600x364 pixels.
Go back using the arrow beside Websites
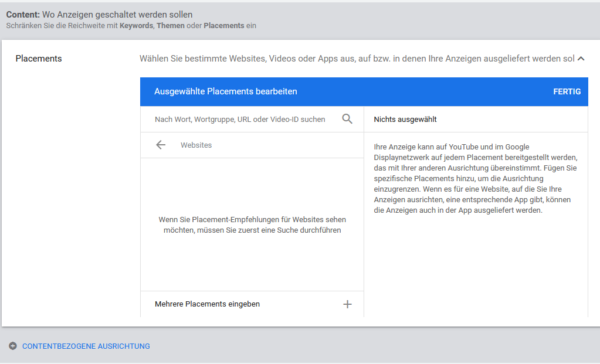pyautogui.click(x=161, y=145)
